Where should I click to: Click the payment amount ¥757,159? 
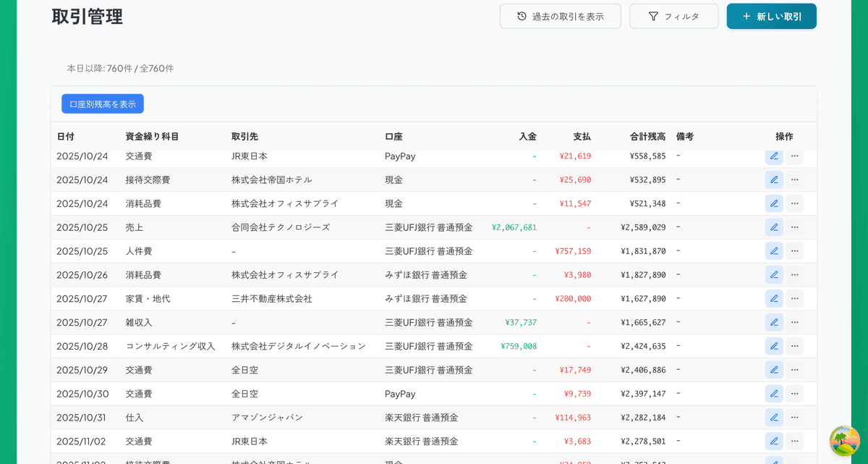pyautogui.click(x=573, y=251)
